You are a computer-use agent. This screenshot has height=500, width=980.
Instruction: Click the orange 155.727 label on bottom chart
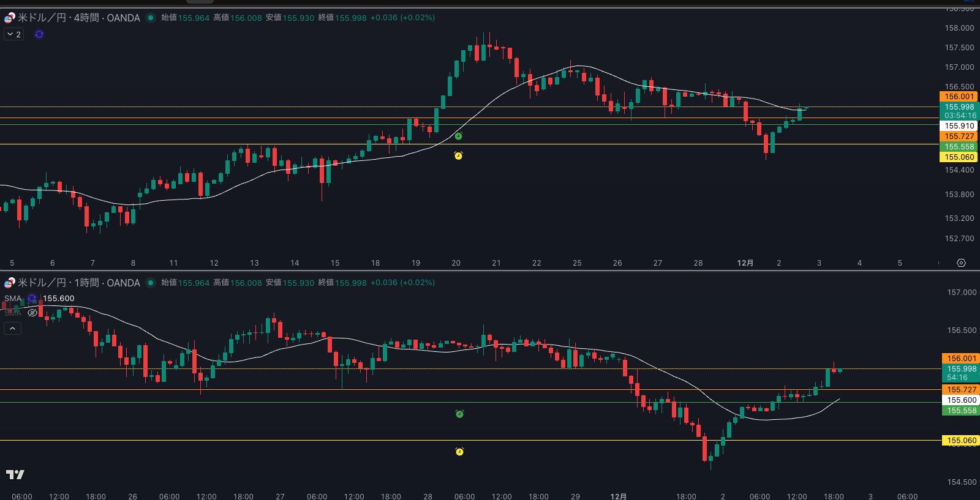(962, 390)
